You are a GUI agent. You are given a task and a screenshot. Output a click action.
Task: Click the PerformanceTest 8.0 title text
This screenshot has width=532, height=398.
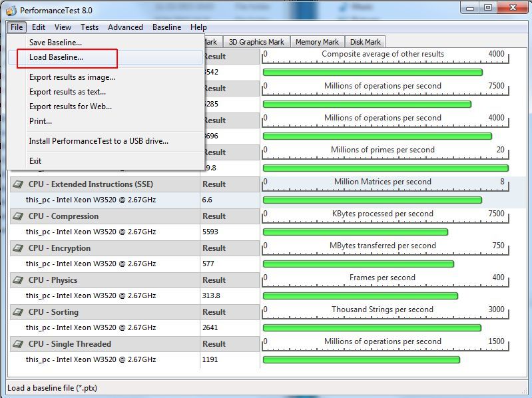pyautogui.click(x=56, y=11)
